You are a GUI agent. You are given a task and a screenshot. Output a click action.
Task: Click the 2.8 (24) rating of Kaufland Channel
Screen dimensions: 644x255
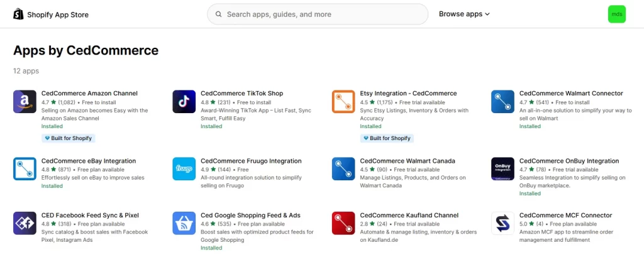(374, 224)
